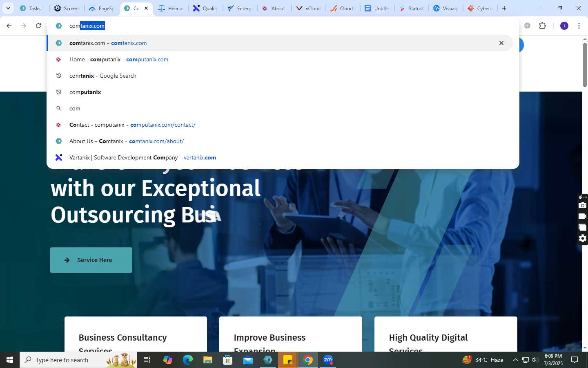The image size is (588, 368).
Task: Switch to the About tab
Action: (274, 8)
